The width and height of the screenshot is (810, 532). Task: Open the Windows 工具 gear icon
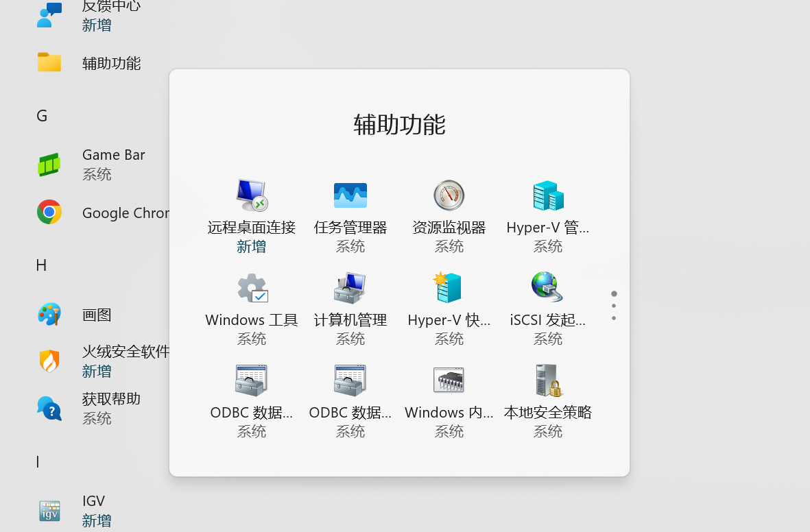252,288
